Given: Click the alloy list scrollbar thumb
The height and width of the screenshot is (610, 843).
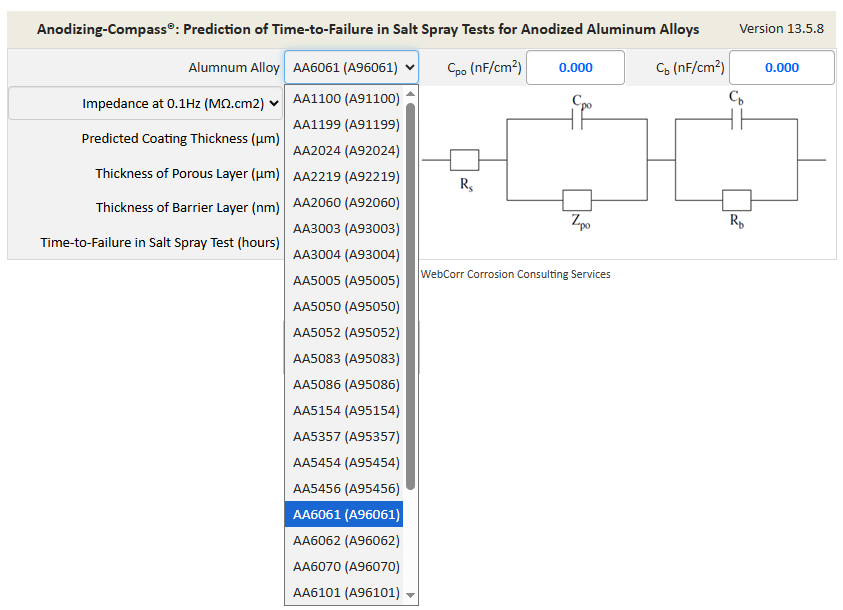Looking at the screenshot, I should 410,295.
